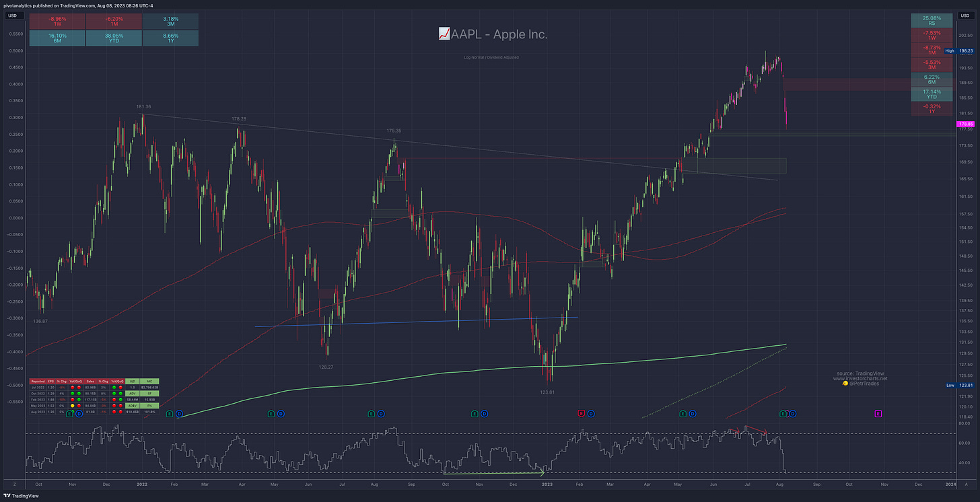Screen dimensions: 980x502
Task: Select the earnings E marker near May 2022
Action: click(271, 414)
